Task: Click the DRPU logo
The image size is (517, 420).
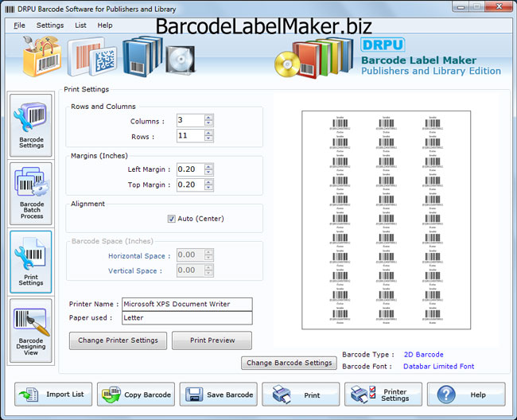Action: click(383, 45)
